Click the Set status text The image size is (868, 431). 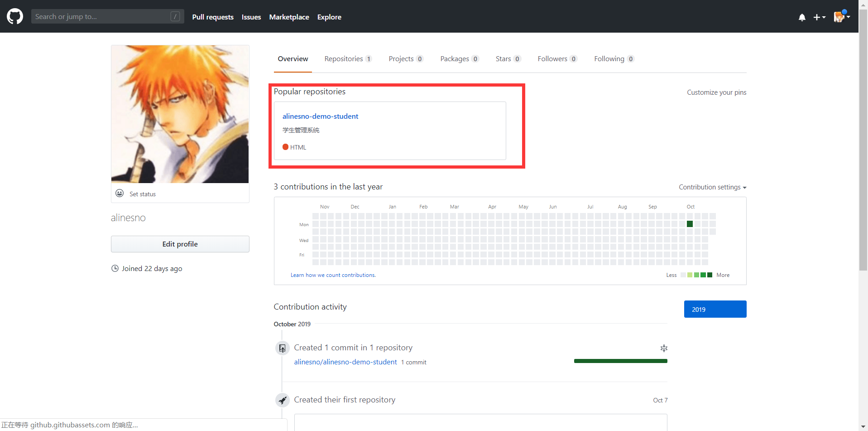point(143,194)
